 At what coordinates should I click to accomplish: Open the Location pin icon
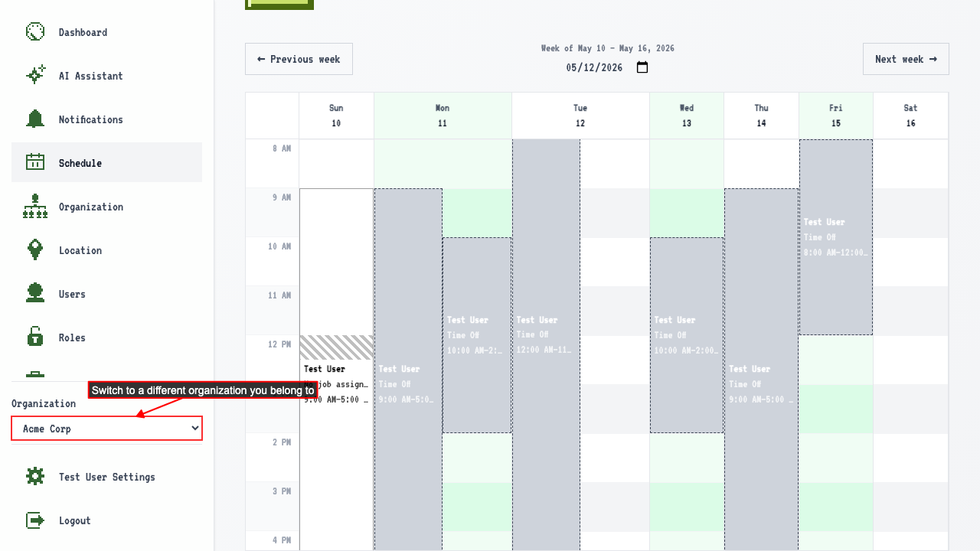point(35,250)
